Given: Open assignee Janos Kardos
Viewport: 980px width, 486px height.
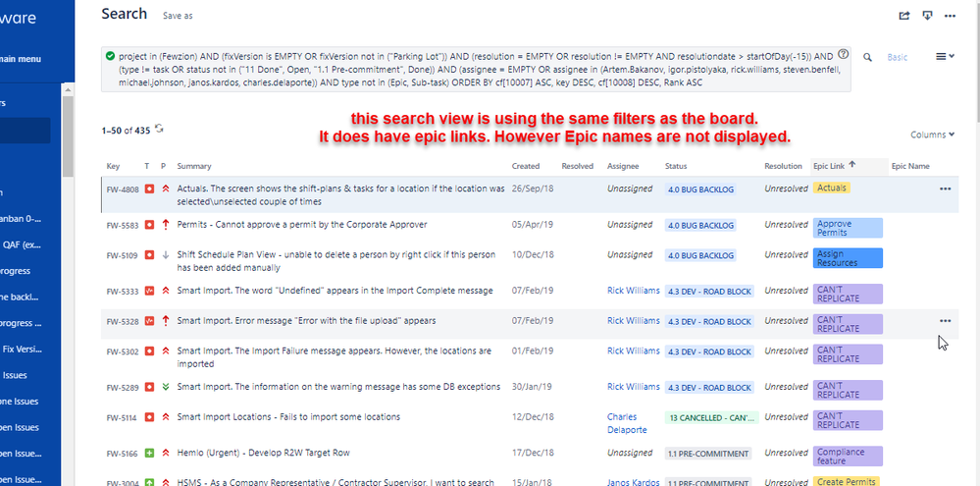Looking at the screenshot, I should point(633,482).
